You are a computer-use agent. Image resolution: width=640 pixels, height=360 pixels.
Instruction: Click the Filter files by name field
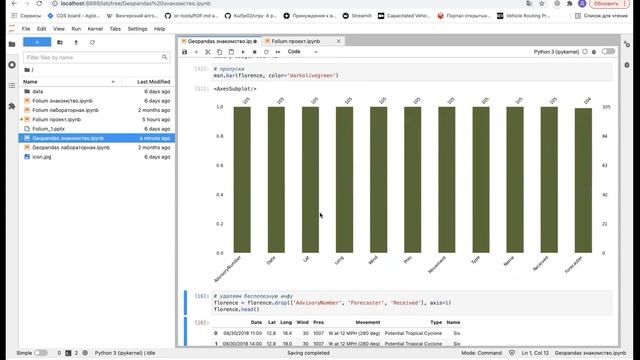coord(96,58)
